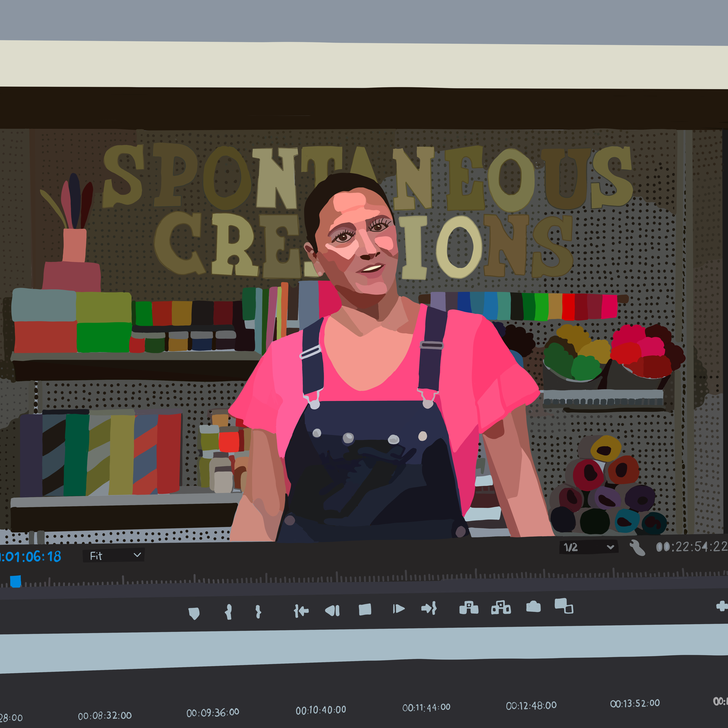The image size is (728, 728).
Task: Open the Comparison View icon
Action: (564, 606)
